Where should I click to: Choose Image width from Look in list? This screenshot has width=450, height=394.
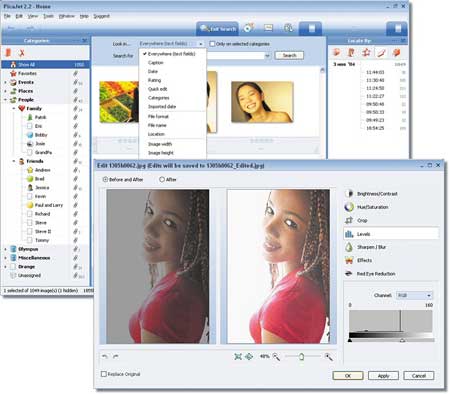tap(160, 144)
